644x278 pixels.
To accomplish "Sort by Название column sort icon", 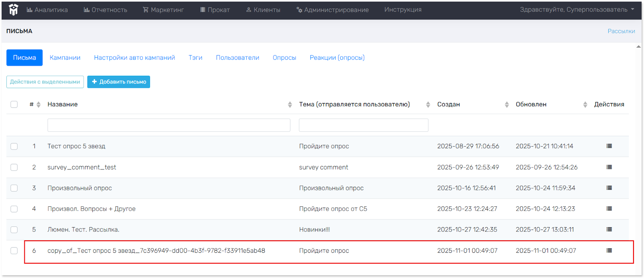I will [290, 105].
